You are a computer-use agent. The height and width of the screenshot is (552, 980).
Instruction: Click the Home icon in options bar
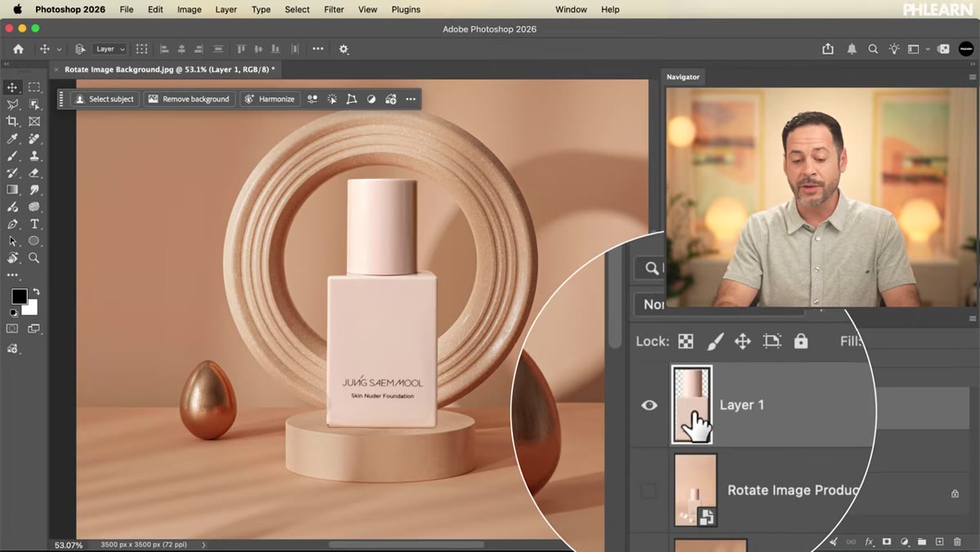coord(18,49)
